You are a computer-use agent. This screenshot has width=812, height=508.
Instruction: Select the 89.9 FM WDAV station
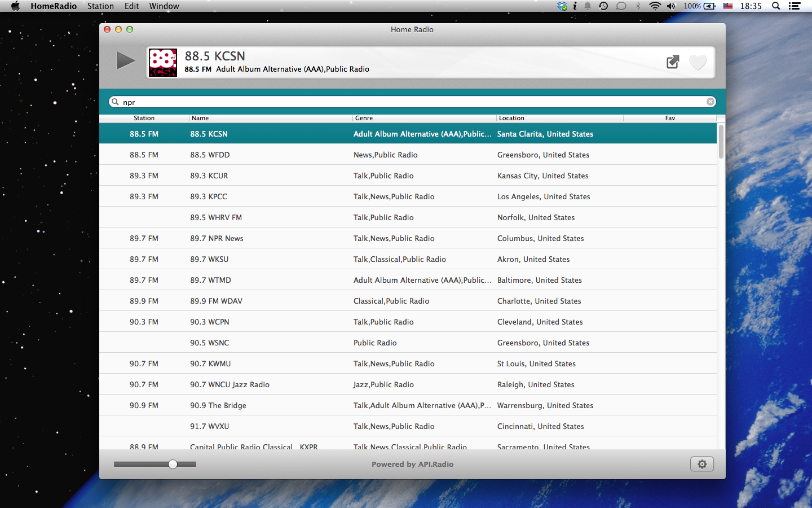pyautogui.click(x=408, y=301)
